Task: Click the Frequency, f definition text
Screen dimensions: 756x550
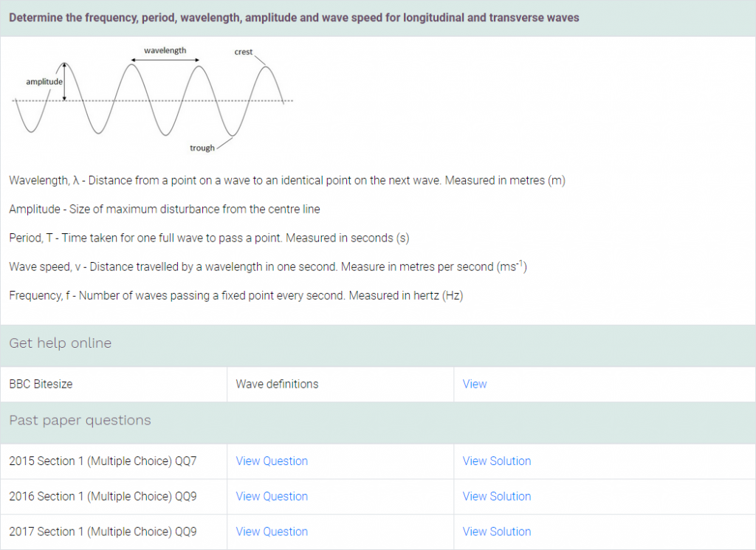Action: click(236, 295)
